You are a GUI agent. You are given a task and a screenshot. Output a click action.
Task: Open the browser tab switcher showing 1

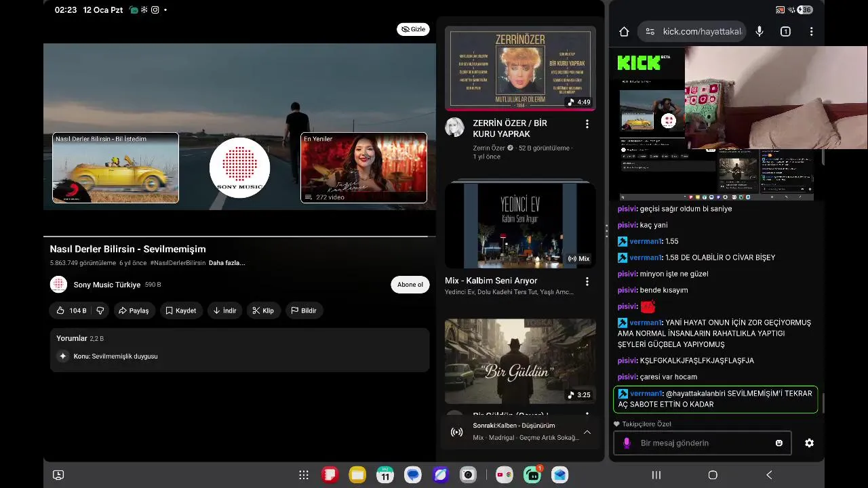point(785,31)
